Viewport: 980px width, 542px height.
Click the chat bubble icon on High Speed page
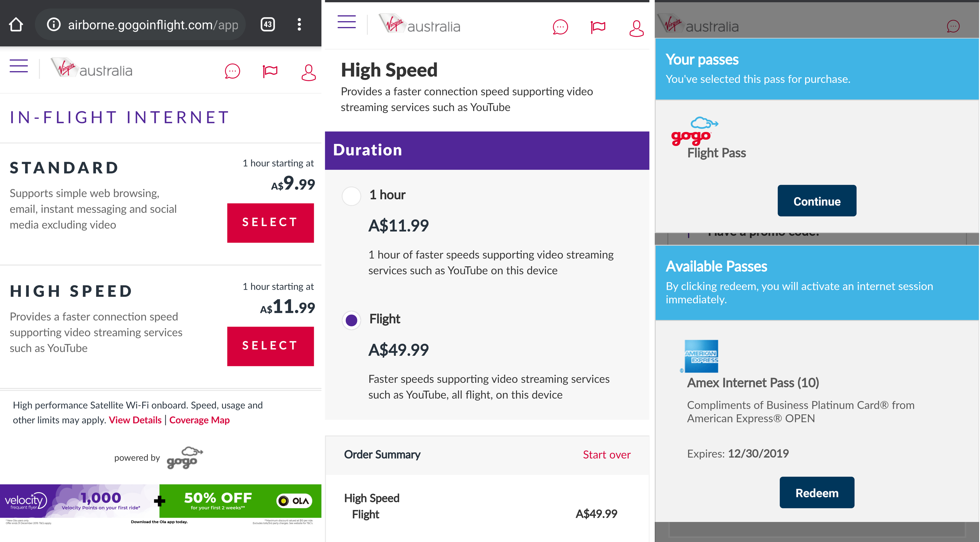pyautogui.click(x=560, y=27)
